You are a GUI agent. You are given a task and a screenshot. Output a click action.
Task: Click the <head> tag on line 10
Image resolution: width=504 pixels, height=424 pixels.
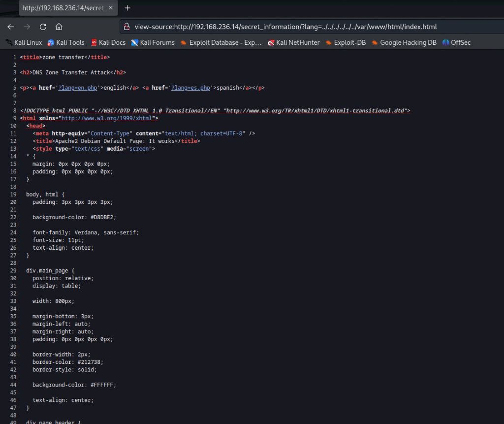[x=35, y=126]
